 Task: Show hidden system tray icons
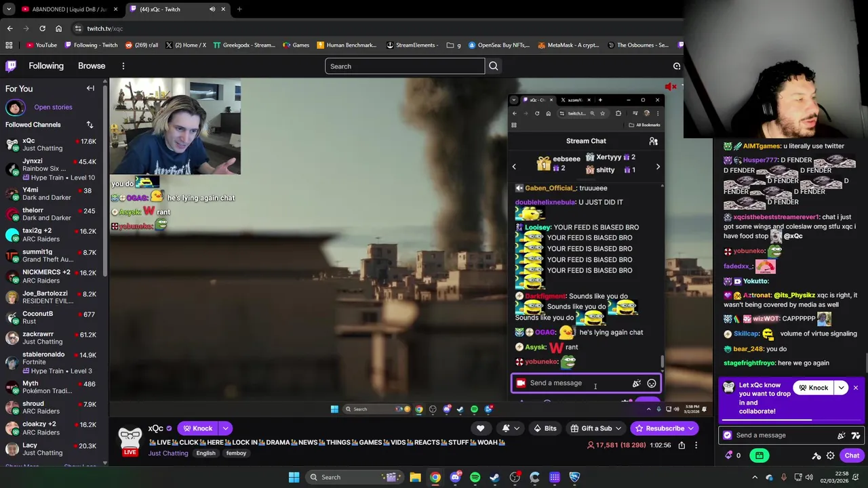tap(755, 477)
